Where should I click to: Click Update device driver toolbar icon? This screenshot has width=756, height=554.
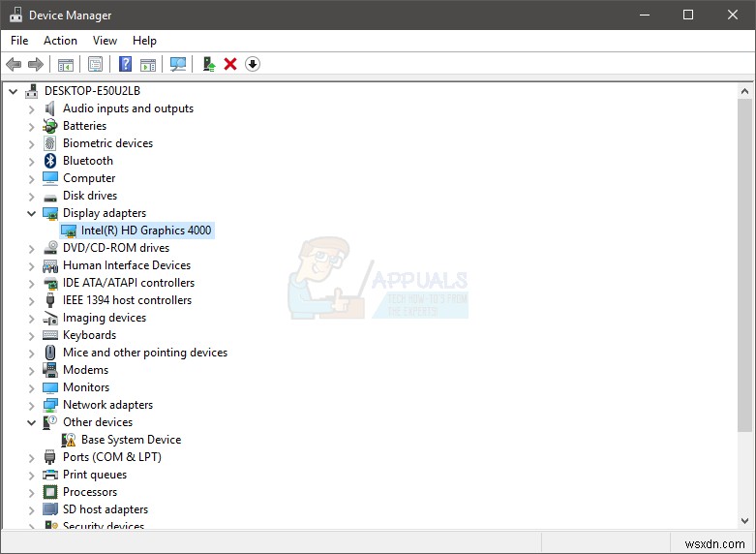tap(209, 64)
